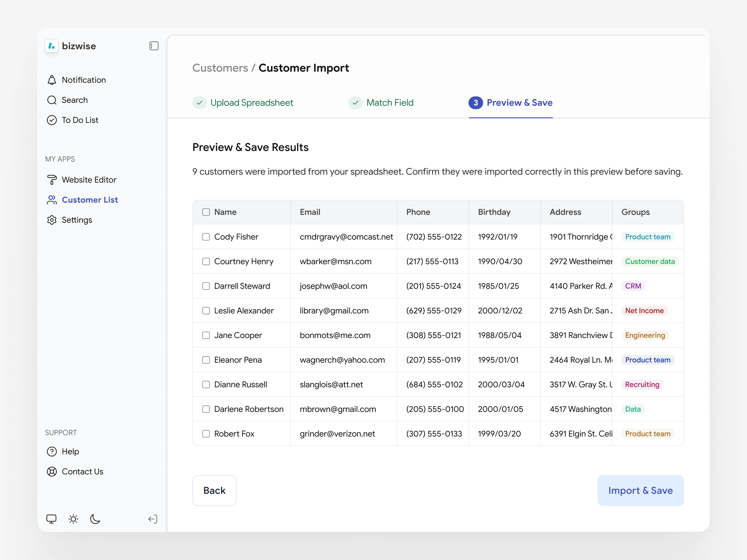Tick checkbox for Leslie Alexander

coord(206,311)
